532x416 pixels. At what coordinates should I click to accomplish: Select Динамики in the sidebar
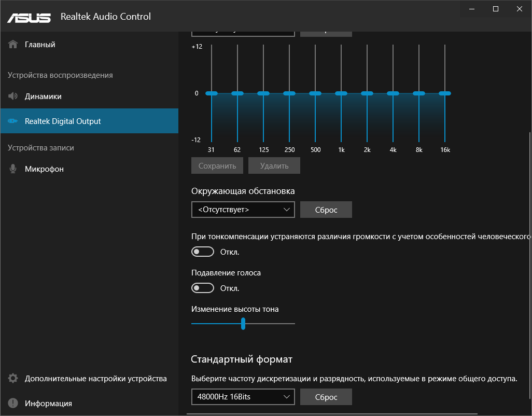click(44, 96)
